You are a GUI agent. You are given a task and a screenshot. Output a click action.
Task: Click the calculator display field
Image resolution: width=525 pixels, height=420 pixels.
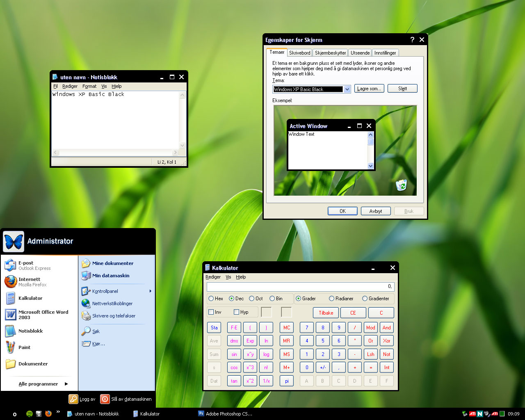click(x=301, y=286)
